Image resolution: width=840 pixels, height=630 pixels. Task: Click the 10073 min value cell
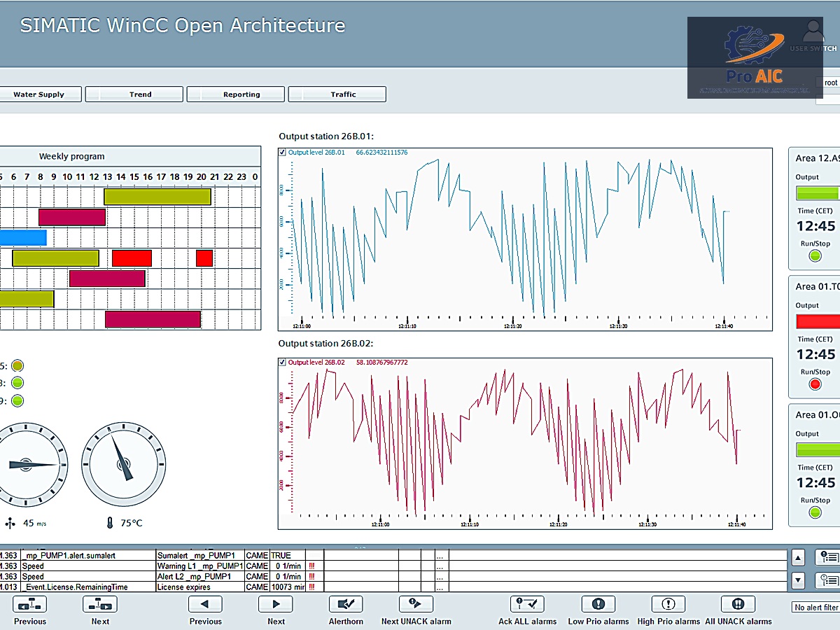pyautogui.click(x=288, y=587)
